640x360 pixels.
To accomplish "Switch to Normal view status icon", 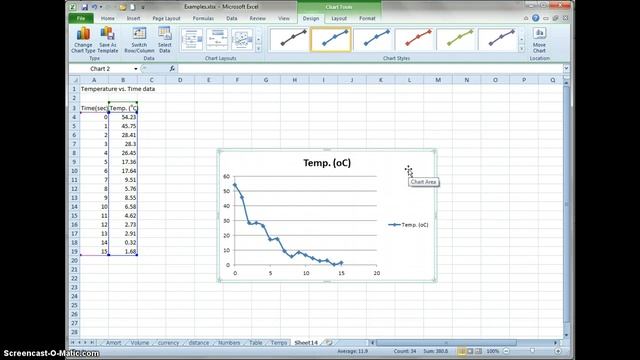I will 462,351.
